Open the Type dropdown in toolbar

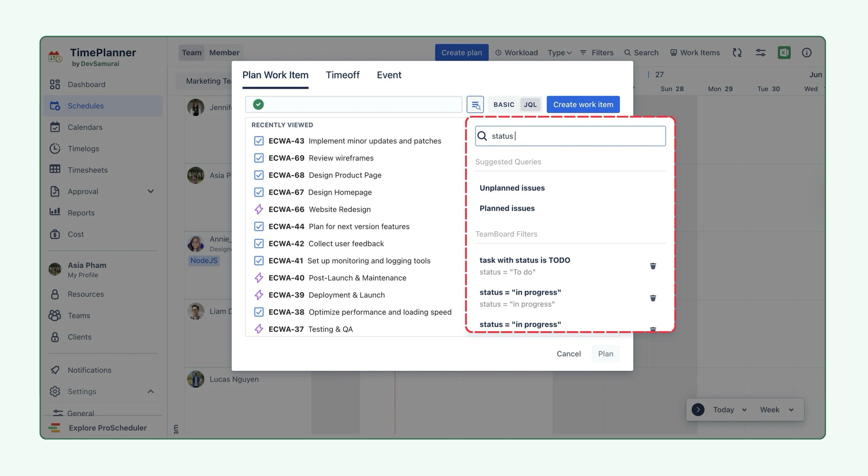[559, 52]
